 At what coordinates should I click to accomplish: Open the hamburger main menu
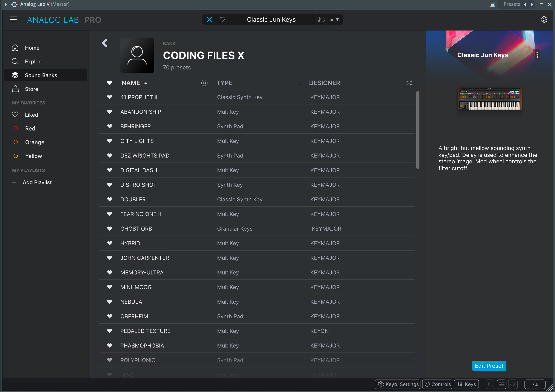[x=13, y=20]
